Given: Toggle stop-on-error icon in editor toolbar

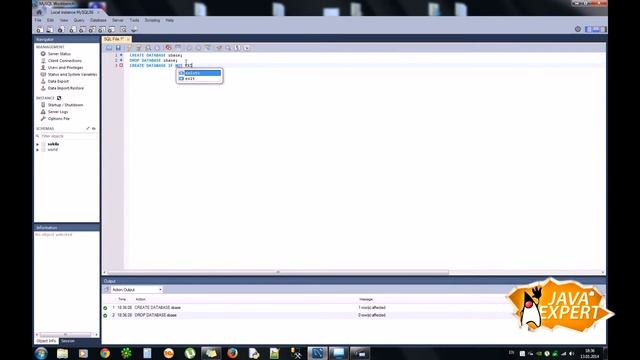Looking at the screenshot, I should [168, 48].
